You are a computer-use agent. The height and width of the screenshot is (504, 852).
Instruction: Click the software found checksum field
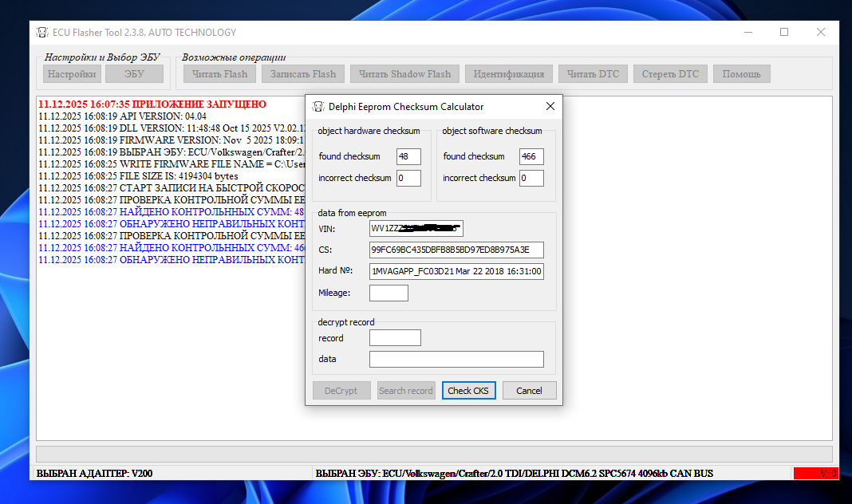pos(531,156)
